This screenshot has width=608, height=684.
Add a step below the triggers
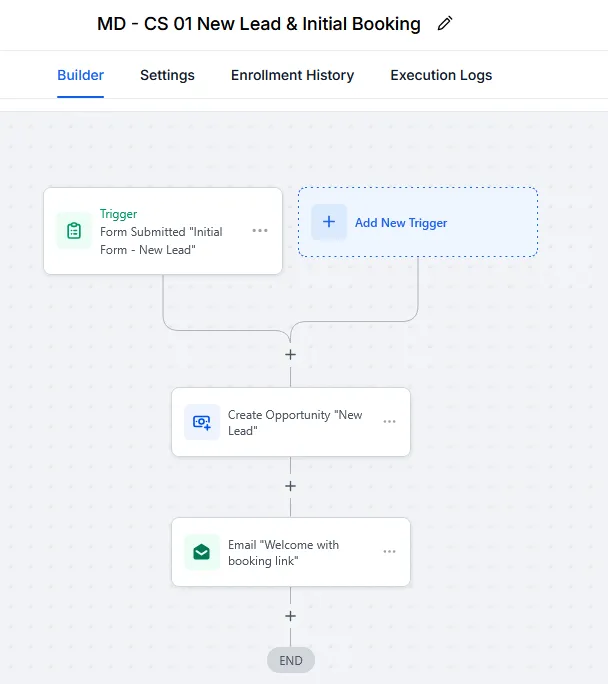click(x=291, y=355)
